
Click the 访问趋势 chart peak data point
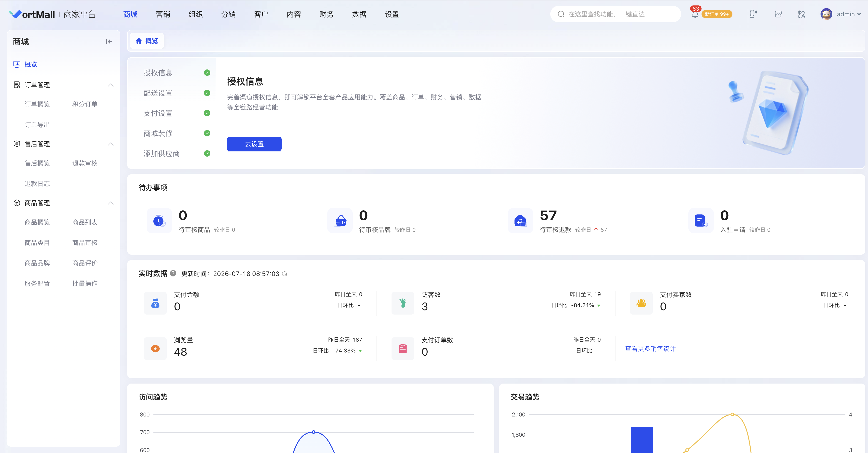[314, 432]
